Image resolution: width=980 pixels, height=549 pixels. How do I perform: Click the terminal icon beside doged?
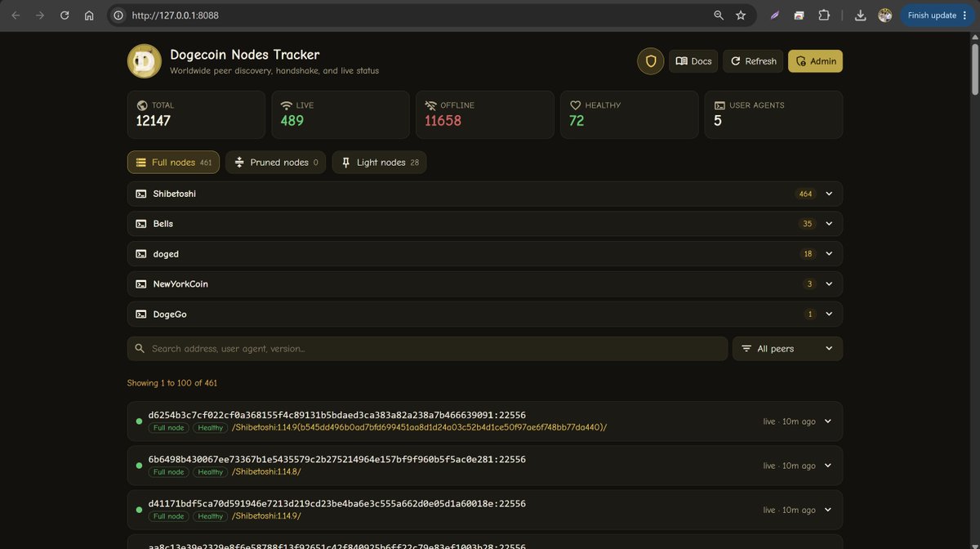coord(141,254)
